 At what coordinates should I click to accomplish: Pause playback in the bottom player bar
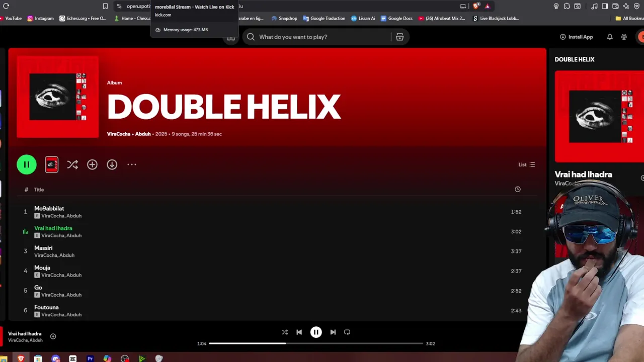coord(316,332)
